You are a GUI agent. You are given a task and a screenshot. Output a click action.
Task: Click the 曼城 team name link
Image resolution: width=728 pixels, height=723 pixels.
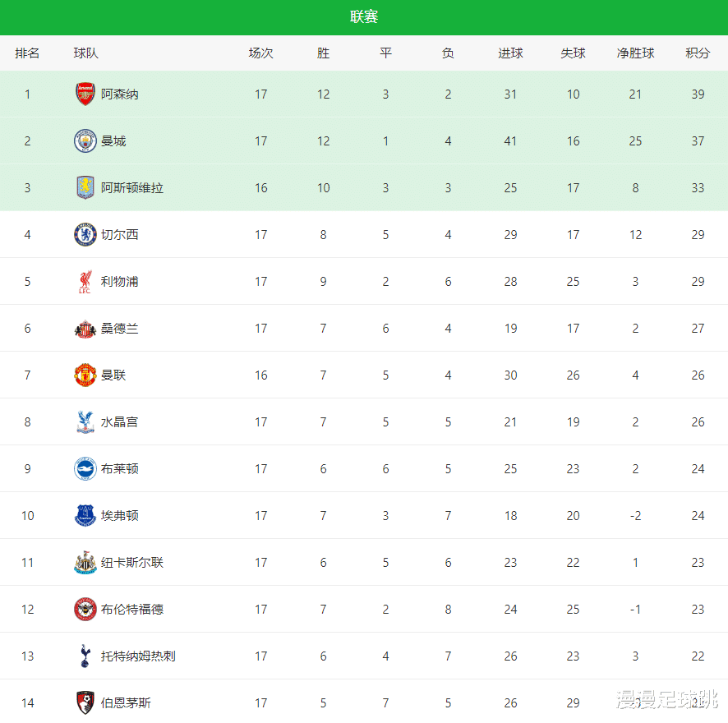coord(113,140)
